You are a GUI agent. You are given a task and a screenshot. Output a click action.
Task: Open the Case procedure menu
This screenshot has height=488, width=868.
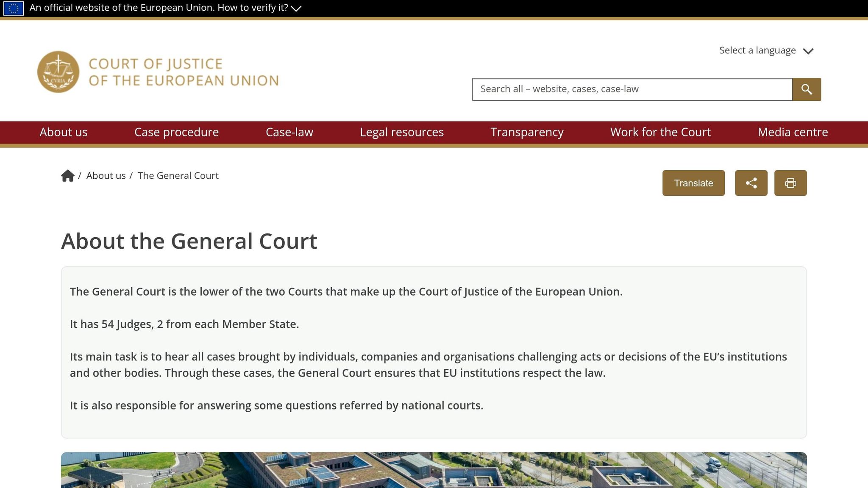[x=176, y=132]
